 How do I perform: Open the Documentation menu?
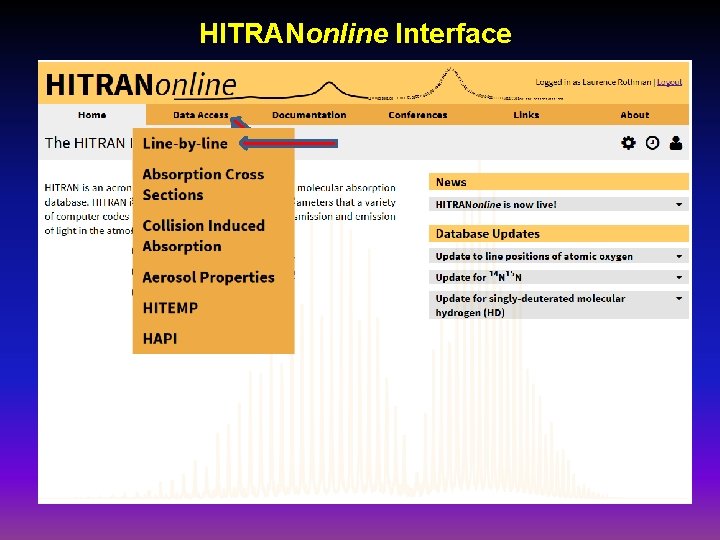(x=309, y=115)
